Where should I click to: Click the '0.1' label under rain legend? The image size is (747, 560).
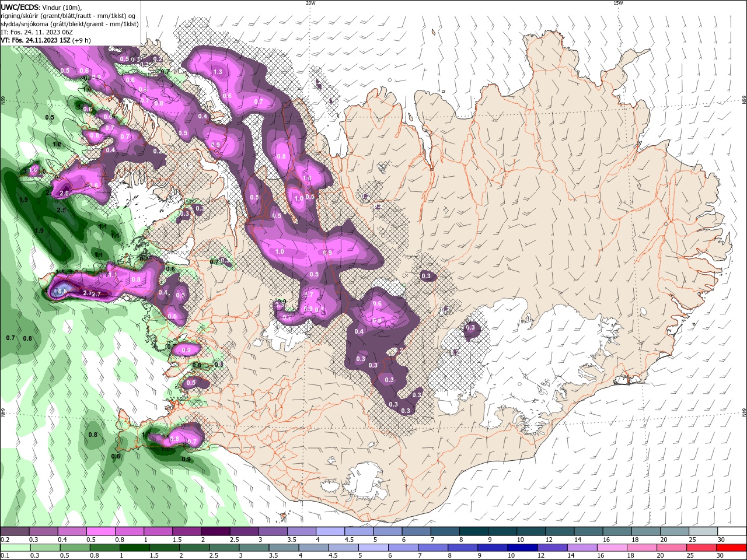[x=5, y=556]
